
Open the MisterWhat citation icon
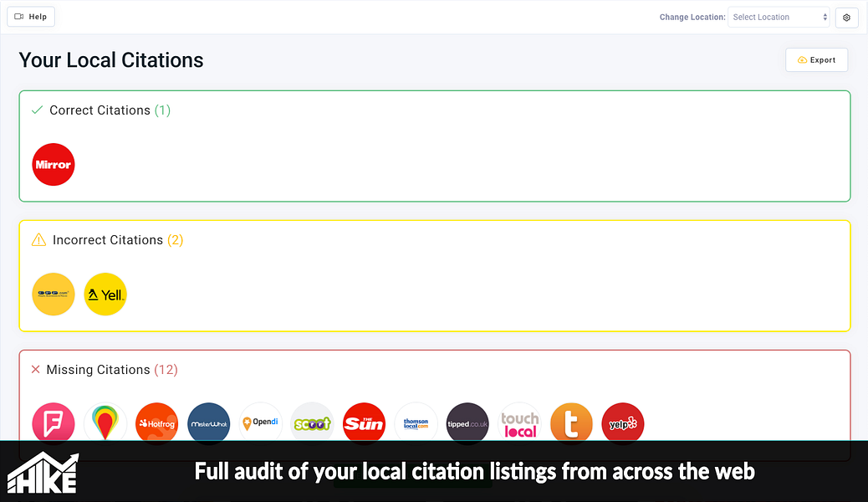(209, 423)
